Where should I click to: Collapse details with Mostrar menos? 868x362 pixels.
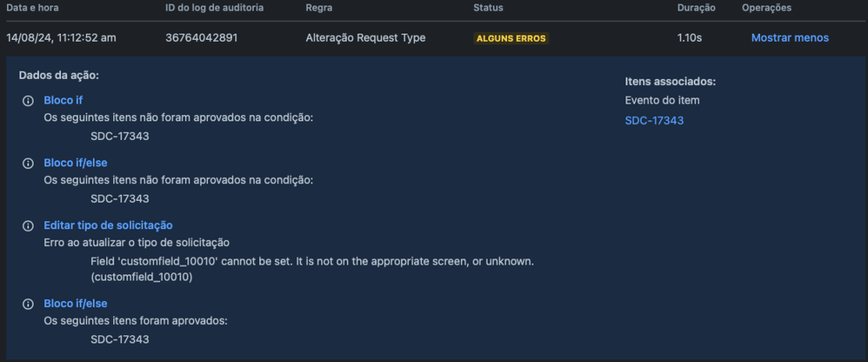[790, 37]
